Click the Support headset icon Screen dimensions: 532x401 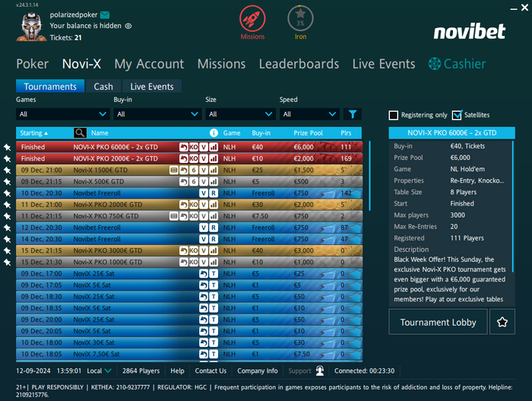coord(320,371)
